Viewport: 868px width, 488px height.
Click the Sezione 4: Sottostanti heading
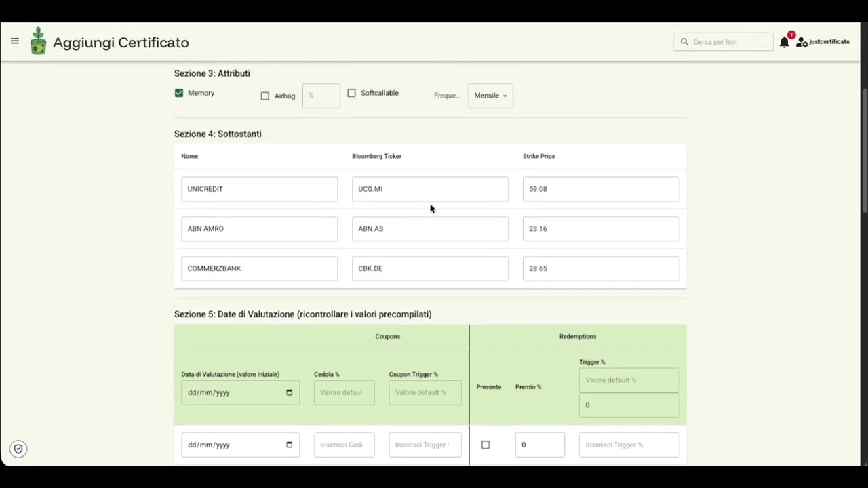pyautogui.click(x=218, y=134)
